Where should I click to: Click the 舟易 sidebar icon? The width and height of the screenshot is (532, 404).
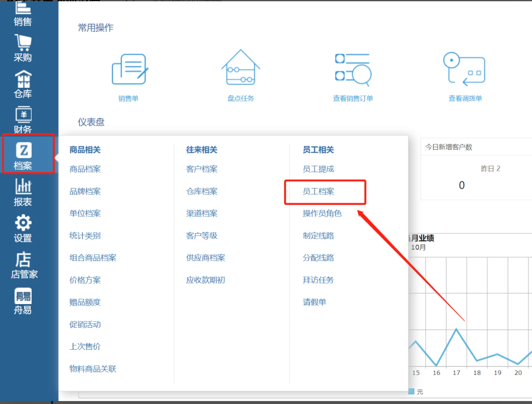[x=23, y=301]
